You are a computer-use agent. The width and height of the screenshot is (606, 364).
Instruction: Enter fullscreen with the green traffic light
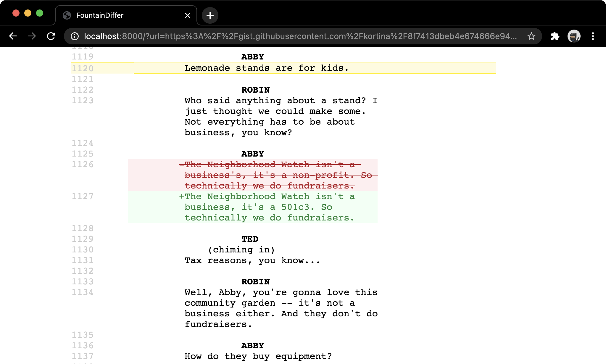40,13
